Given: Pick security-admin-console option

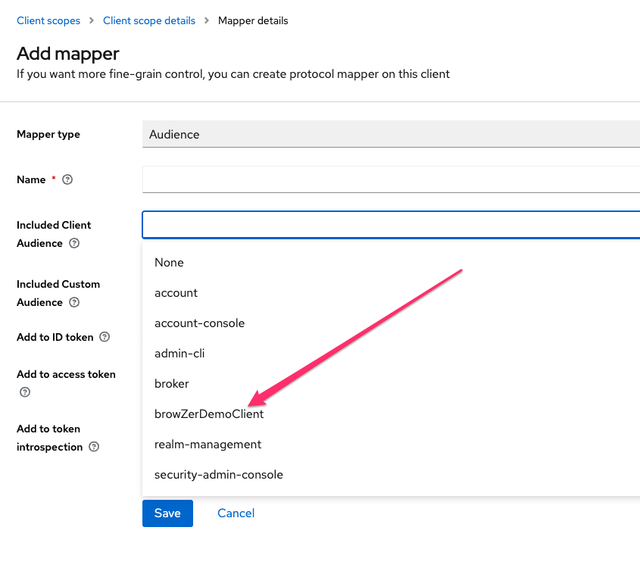Looking at the screenshot, I should 391,475.
